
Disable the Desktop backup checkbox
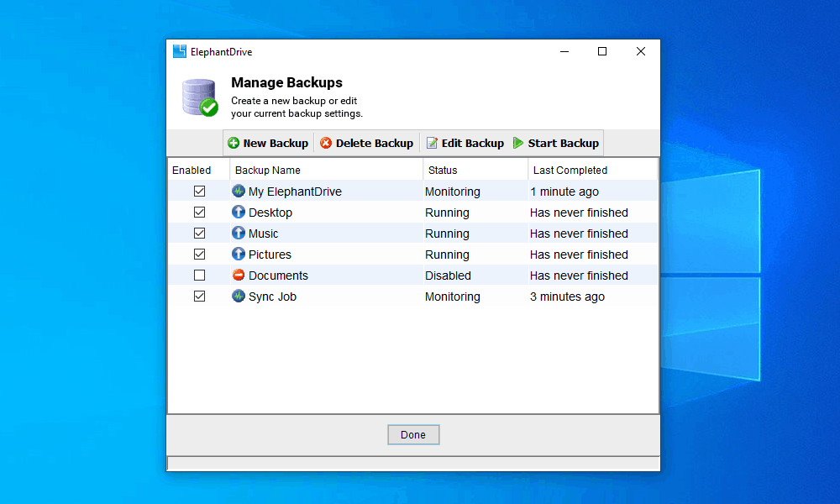[x=199, y=212]
